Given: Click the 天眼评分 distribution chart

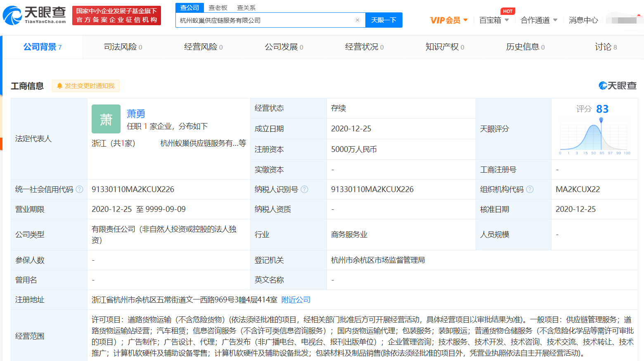Looking at the screenshot, I should 595,136.
